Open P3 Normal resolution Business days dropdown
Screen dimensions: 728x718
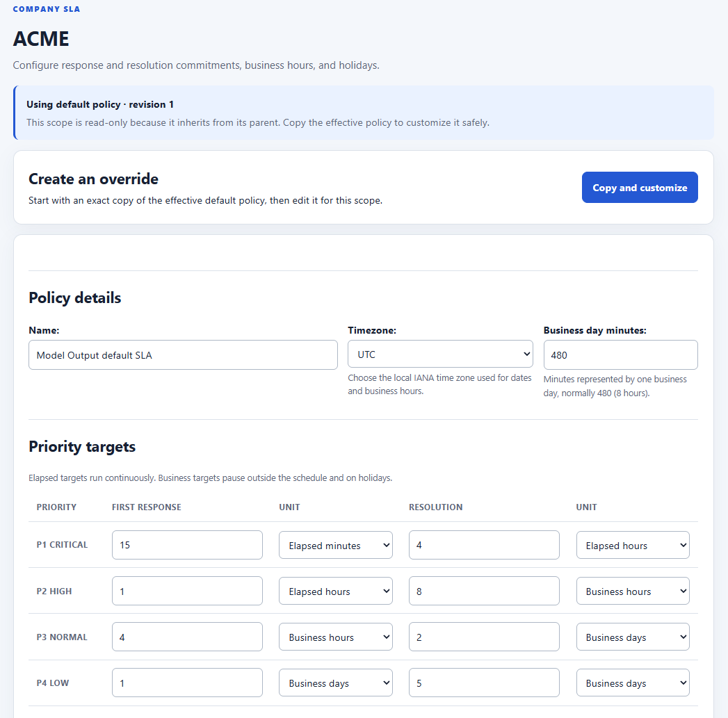[632, 637]
